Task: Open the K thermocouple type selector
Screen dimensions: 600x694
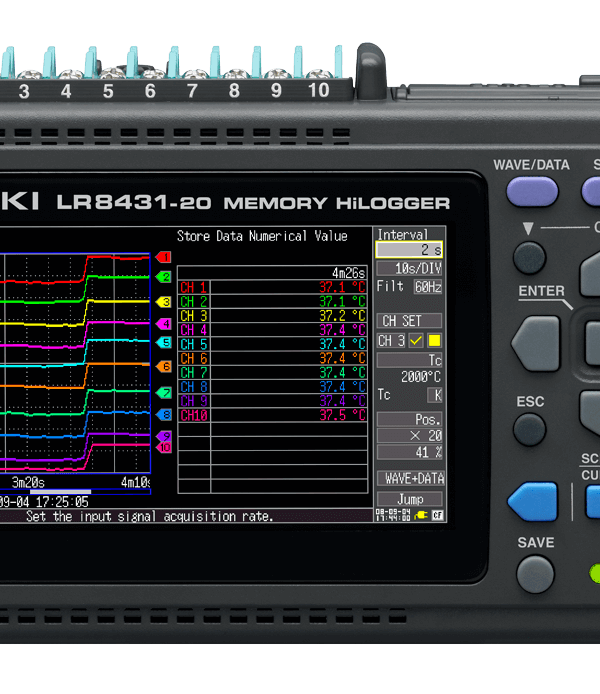Action: (435, 395)
